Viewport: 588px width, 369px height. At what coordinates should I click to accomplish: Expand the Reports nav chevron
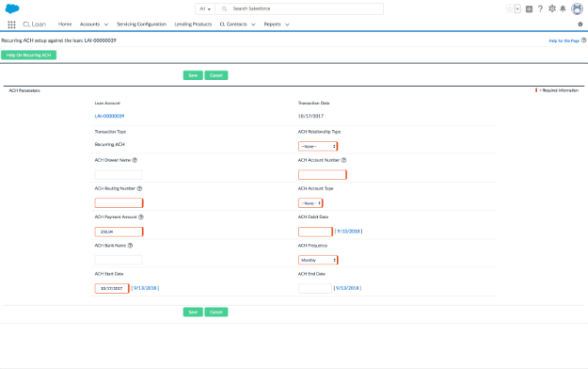pos(287,24)
